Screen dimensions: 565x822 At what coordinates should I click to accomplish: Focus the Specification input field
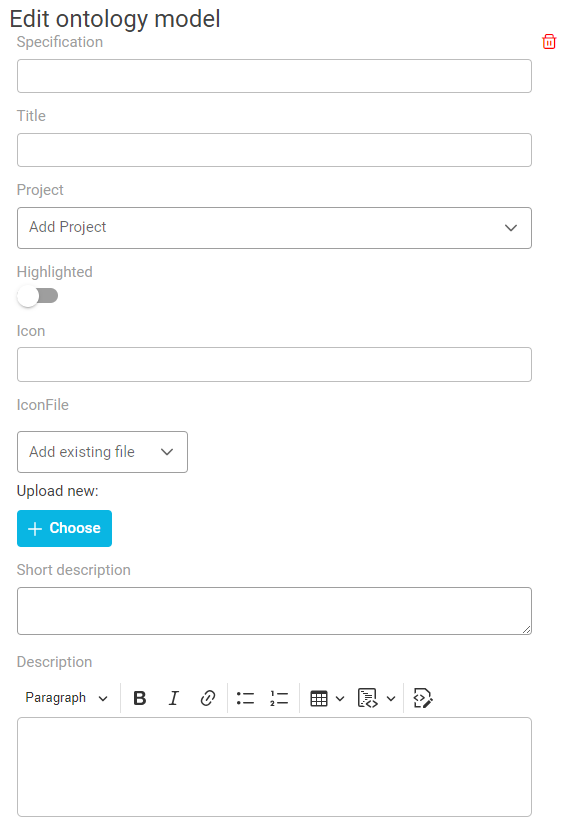click(274, 76)
